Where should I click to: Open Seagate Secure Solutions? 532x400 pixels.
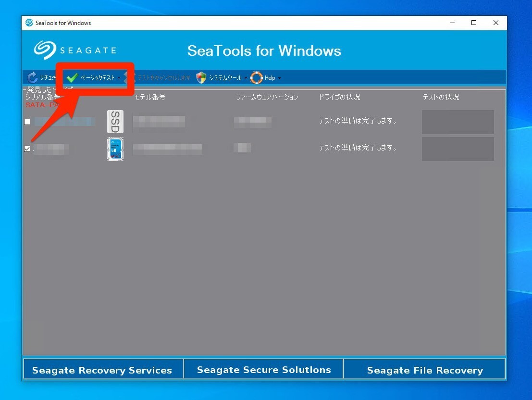click(x=264, y=369)
